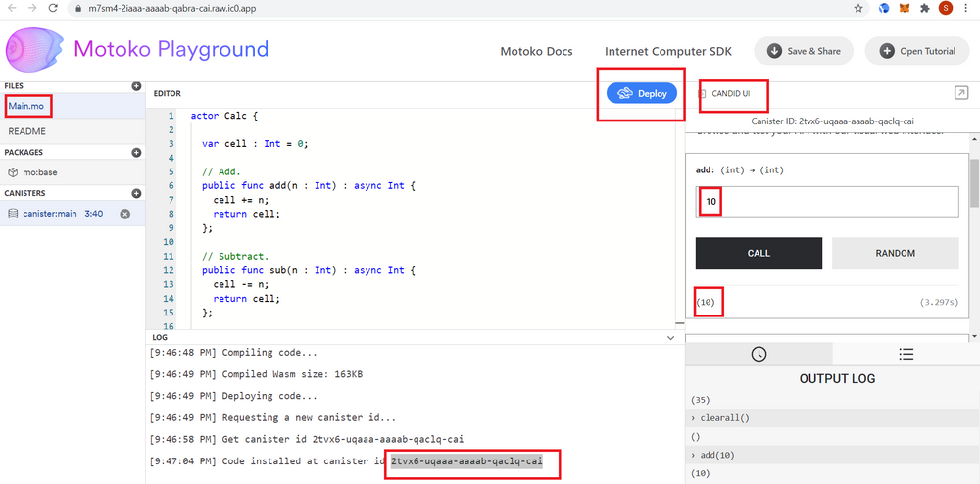Go forward in the browser
The width and height of the screenshot is (980, 484).
[32, 9]
